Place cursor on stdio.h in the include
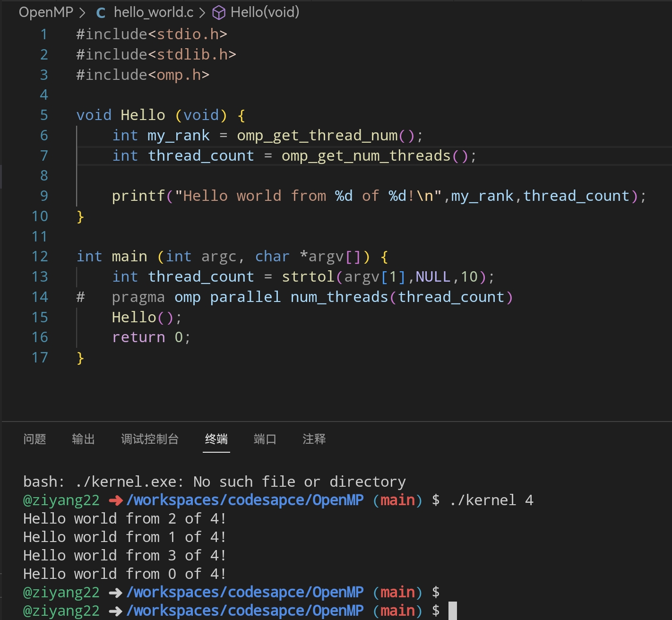Image resolution: width=672 pixels, height=620 pixels. 188,34
